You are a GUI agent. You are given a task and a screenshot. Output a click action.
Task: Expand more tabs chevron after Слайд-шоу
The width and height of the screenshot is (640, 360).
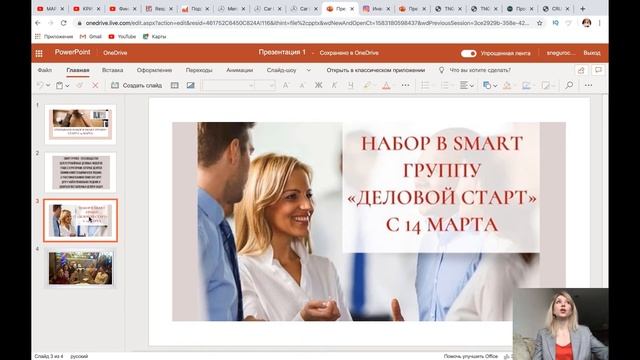(x=309, y=70)
